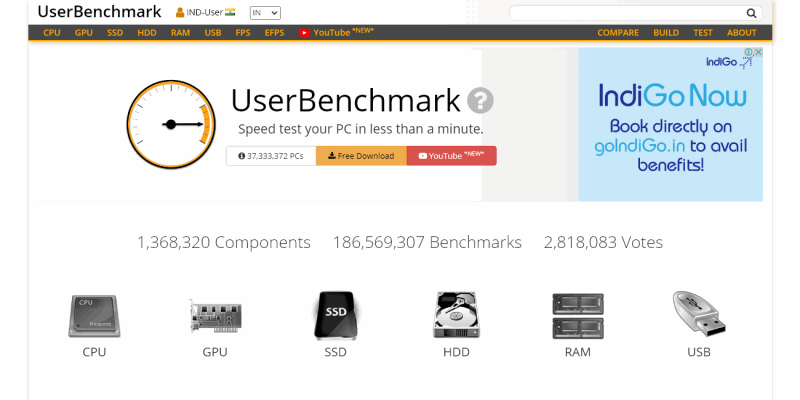800x400 pixels.
Task: Open CPU in the navigation bar
Action: (x=52, y=33)
